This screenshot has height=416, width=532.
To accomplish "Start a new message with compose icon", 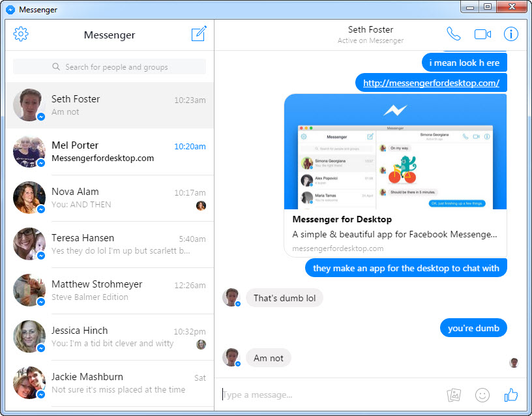I will point(199,34).
